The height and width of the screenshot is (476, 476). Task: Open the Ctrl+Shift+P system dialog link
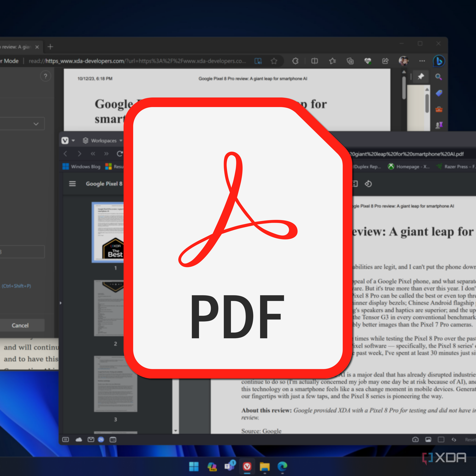pos(16,286)
